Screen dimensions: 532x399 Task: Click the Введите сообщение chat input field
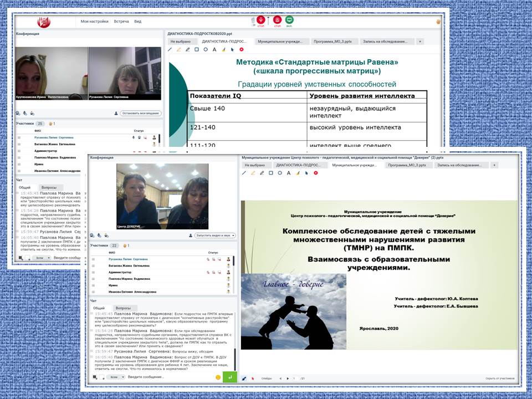tap(170, 377)
